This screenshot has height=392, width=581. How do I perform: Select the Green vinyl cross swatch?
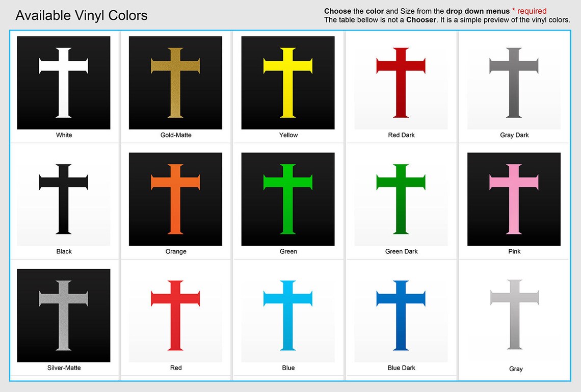[x=288, y=199]
